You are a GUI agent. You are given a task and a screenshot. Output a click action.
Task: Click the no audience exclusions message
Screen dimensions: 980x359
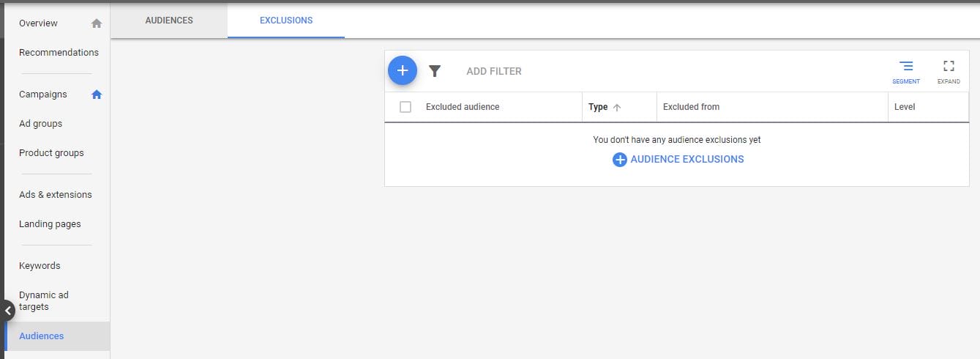(677, 140)
